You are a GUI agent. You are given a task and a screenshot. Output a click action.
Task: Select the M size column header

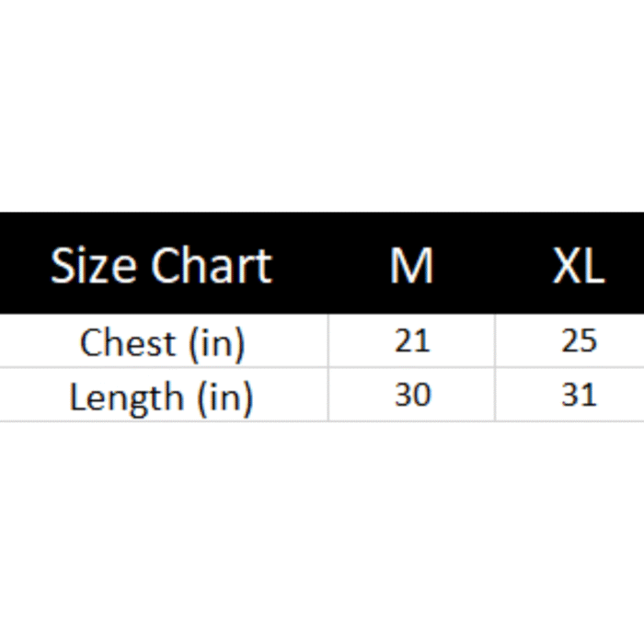pyautogui.click(x=411, y=266)
